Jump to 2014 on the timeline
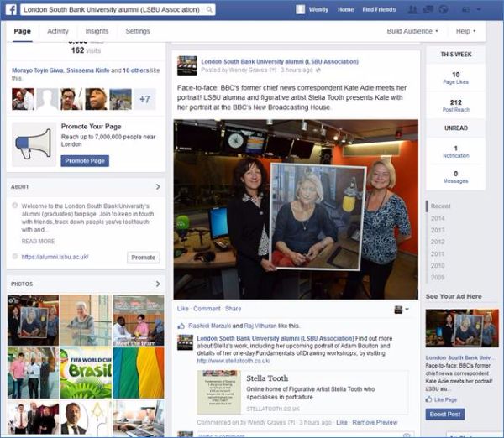The width and height of the screenshot is (504, 438). (438, 218)
